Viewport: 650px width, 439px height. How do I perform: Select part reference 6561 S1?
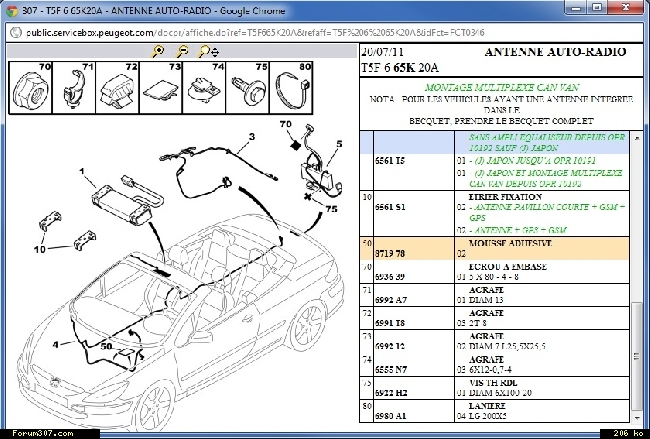(390, 207)
